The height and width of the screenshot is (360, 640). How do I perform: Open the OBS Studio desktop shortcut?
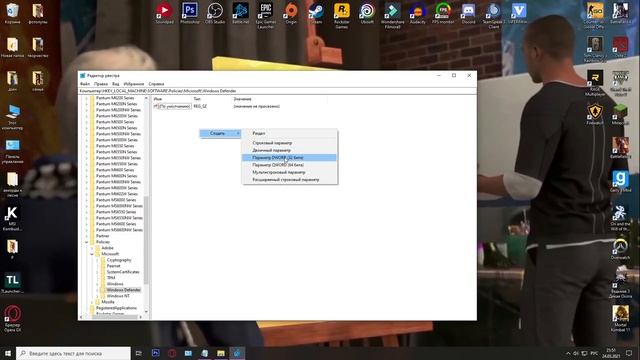click(215, 13)
